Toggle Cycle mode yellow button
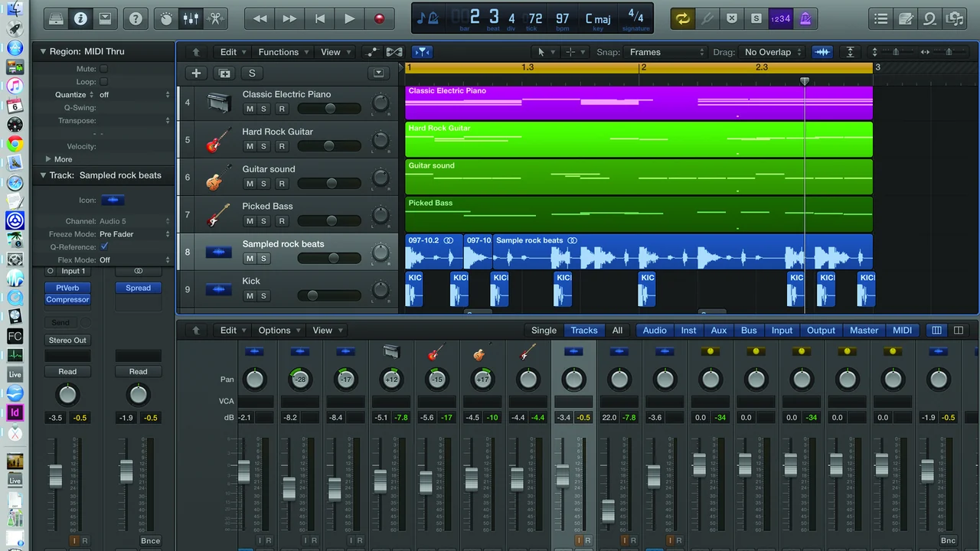Viewport: 980px width, 551px height. [682, 18]
